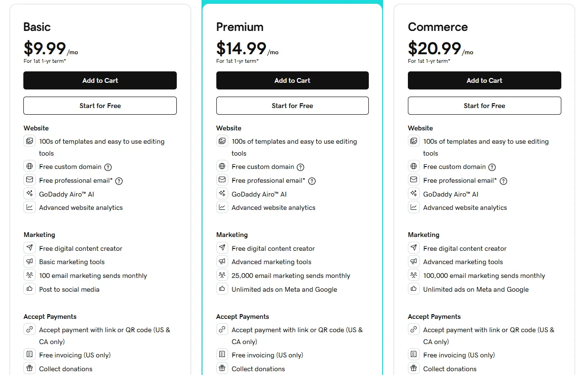Viewport: 588px width, 375px height.
Task: Click the gift icon for Collect donations
Action: pos(30,368)
